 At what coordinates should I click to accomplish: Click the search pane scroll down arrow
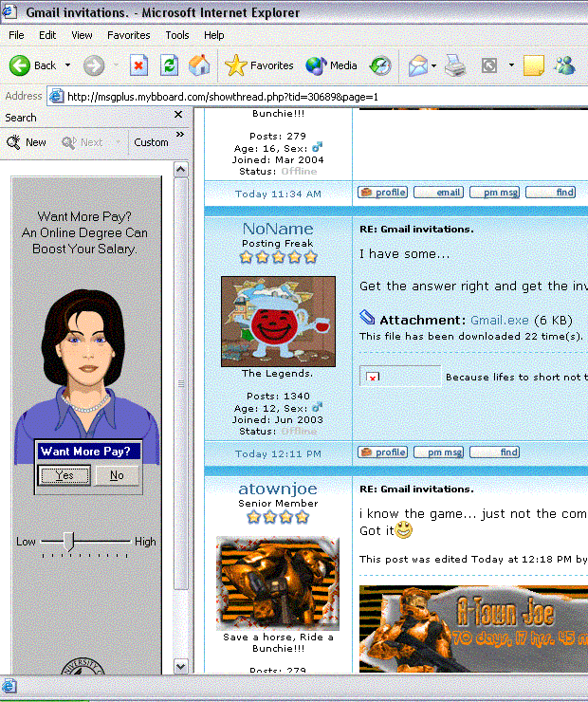pyautogui.click(x=181, y=666)
